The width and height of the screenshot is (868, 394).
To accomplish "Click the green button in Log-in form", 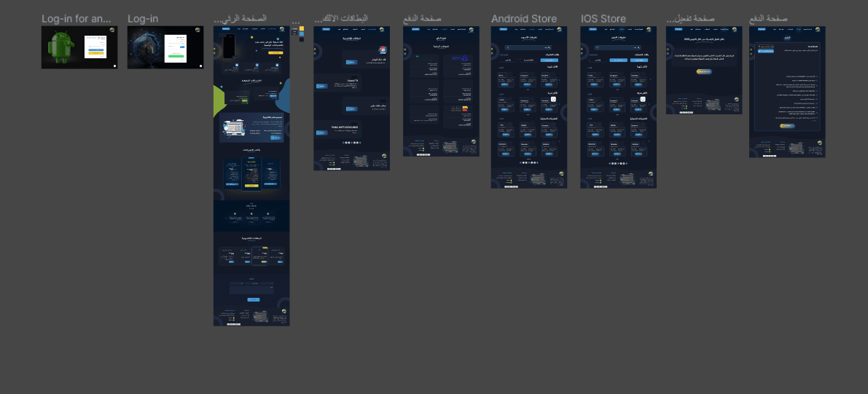I will pos(176,55).
